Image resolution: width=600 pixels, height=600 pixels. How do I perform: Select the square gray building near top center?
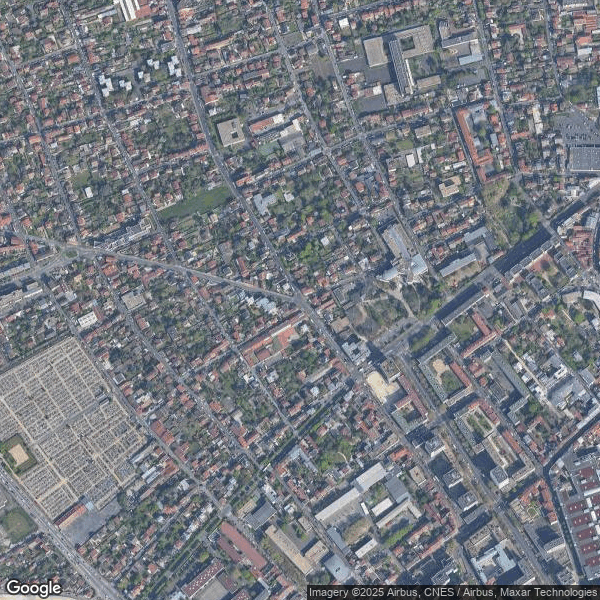230,132
